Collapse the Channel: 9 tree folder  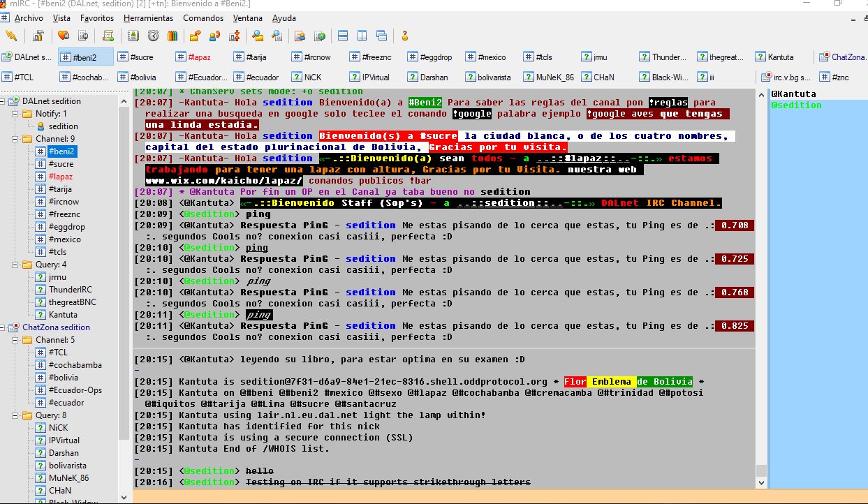[17, 139]
